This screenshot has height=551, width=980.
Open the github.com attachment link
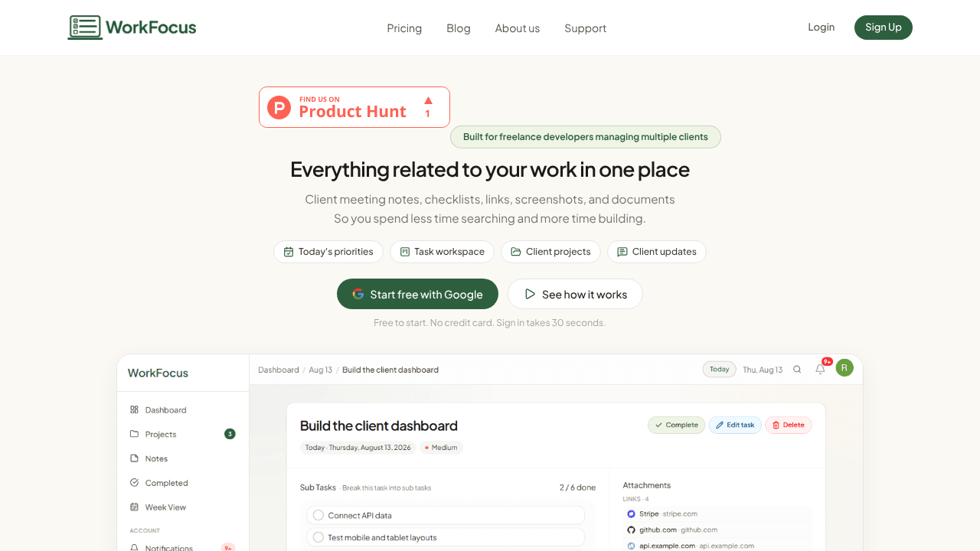tap(717, 530)
